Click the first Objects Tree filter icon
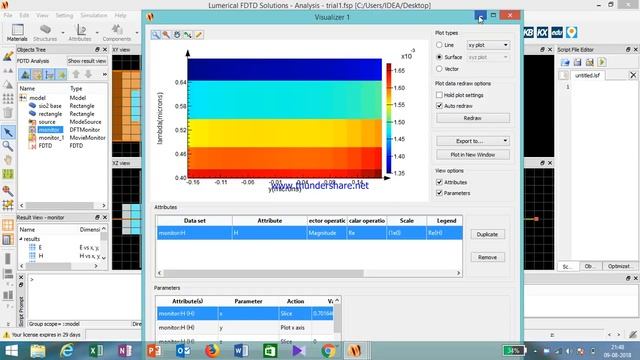This screenshot has height=360, width=640. pyautogui.click(x=25, y=75)
